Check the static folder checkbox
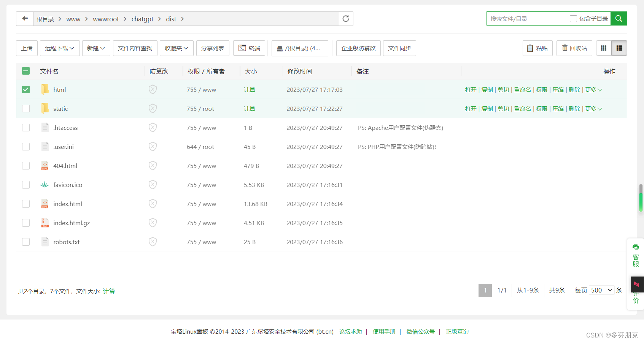 click(x=26, y=109)
